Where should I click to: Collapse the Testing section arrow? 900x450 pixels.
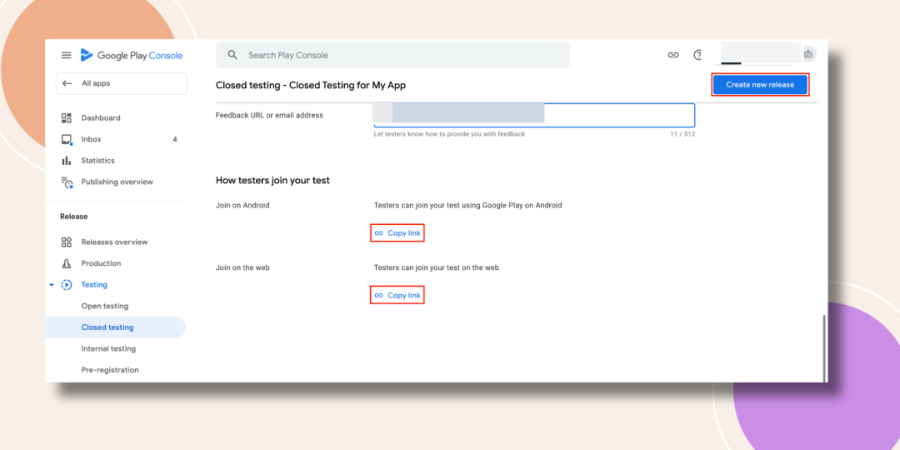pyautogui.click(x=52, y=285)
